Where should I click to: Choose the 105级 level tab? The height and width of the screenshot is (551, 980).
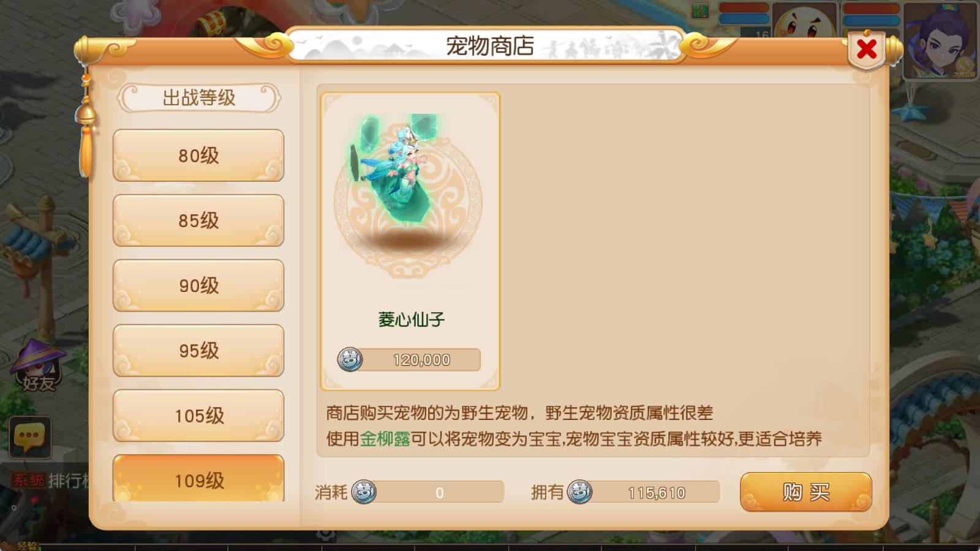tap(198, 416)
